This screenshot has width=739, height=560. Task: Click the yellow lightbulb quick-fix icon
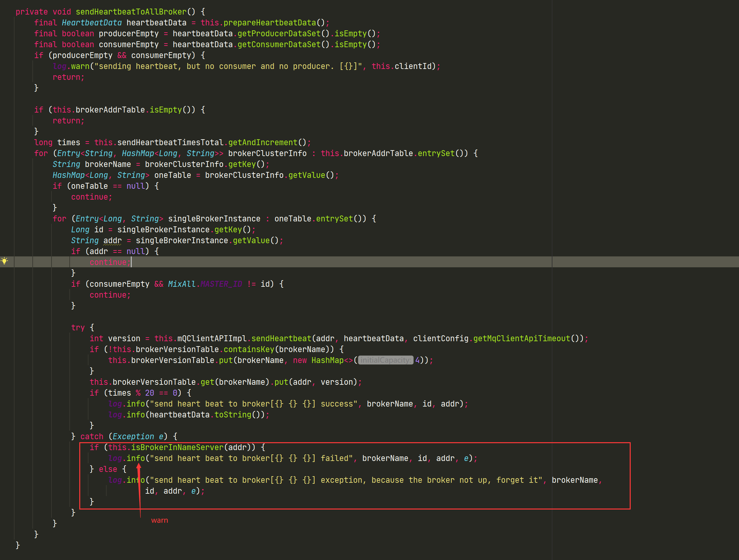tap(4, 261)
